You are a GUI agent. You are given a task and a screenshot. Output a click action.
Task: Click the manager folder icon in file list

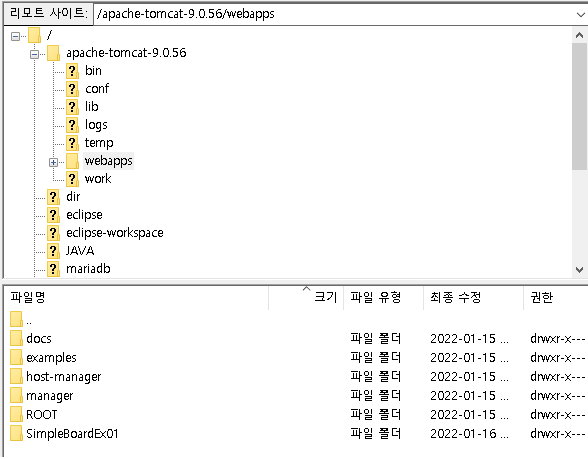[16, 395]
